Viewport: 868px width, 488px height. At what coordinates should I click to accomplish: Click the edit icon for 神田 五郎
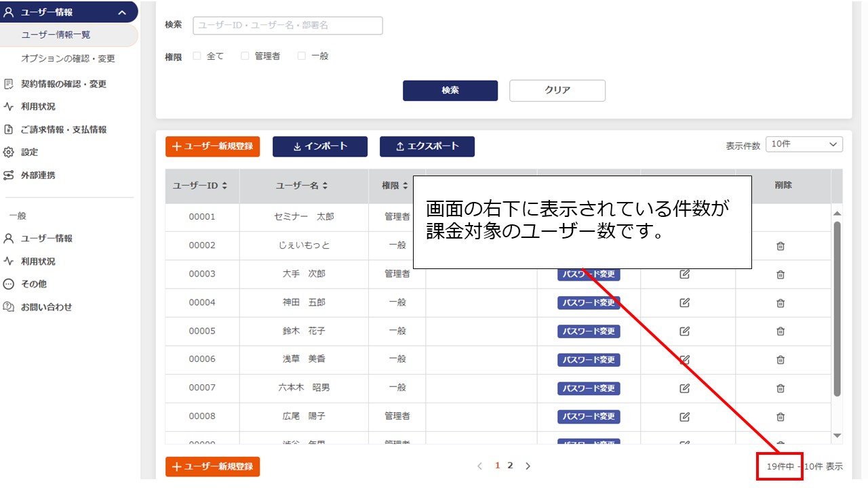684,302
